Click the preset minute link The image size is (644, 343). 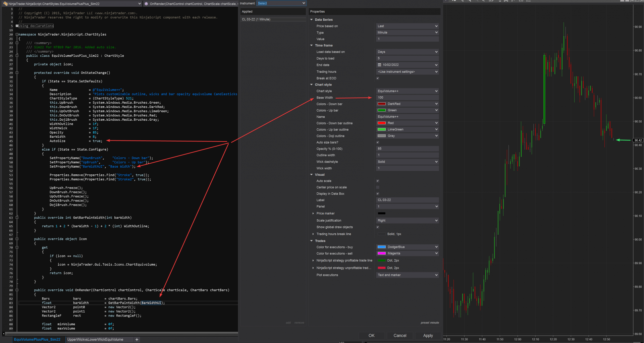click(x=430, y=323)
